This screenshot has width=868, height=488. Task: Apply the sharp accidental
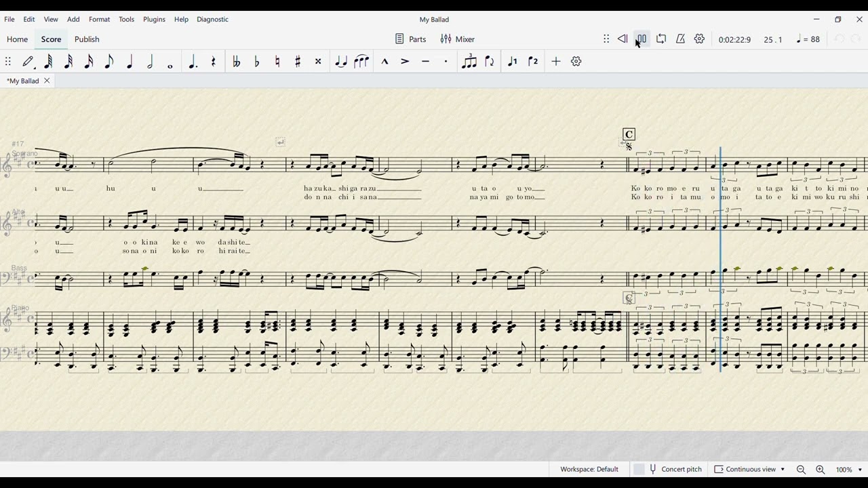(298, 62)
